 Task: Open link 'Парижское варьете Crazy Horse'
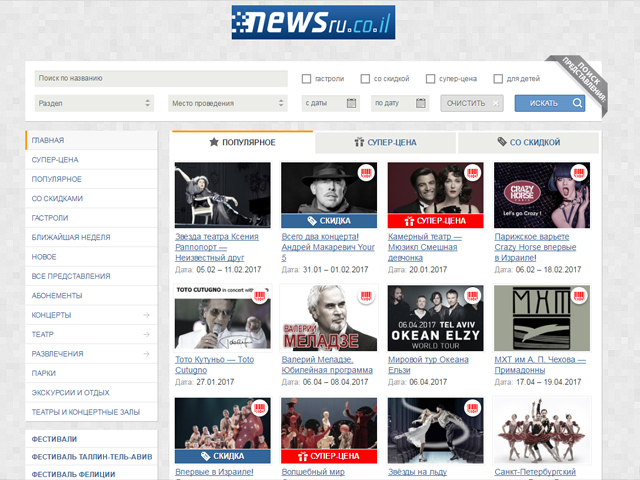pos(535,247)
